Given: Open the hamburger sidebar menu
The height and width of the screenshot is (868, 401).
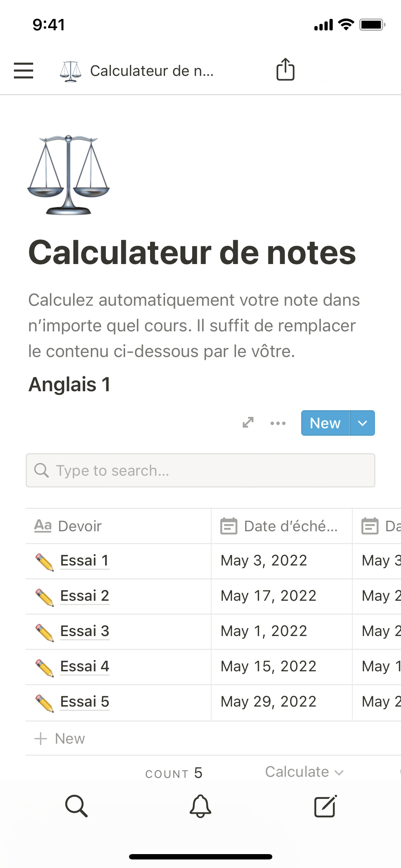Looking at the screenshot, I should [24, 70].
